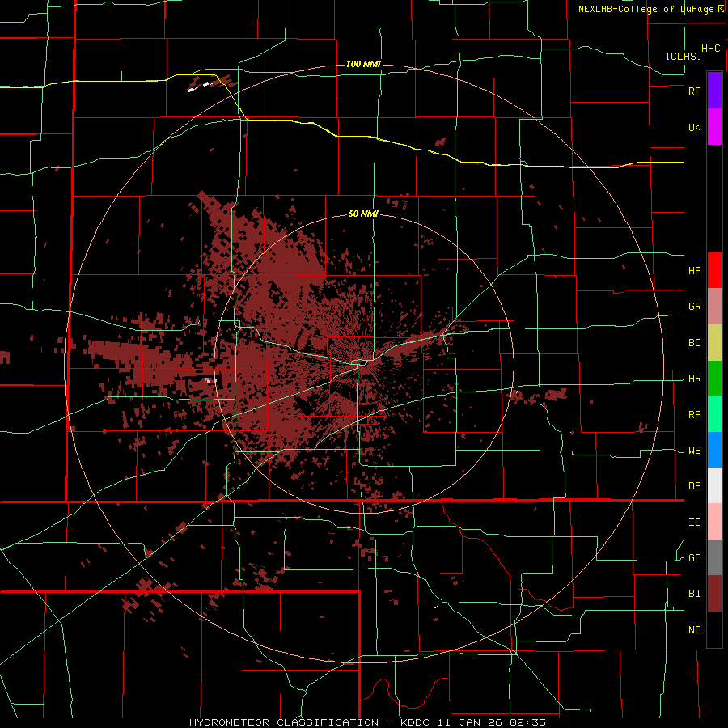
Task: Click the 'DS' legend label
Action: pyautogui.click(x=694, y=485)
